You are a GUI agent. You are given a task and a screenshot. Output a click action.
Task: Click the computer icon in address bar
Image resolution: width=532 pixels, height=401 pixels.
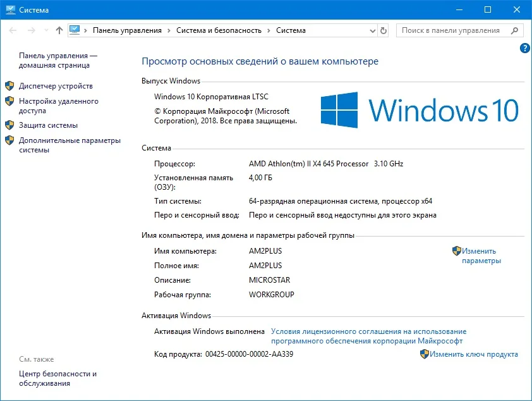pos(75,30)
